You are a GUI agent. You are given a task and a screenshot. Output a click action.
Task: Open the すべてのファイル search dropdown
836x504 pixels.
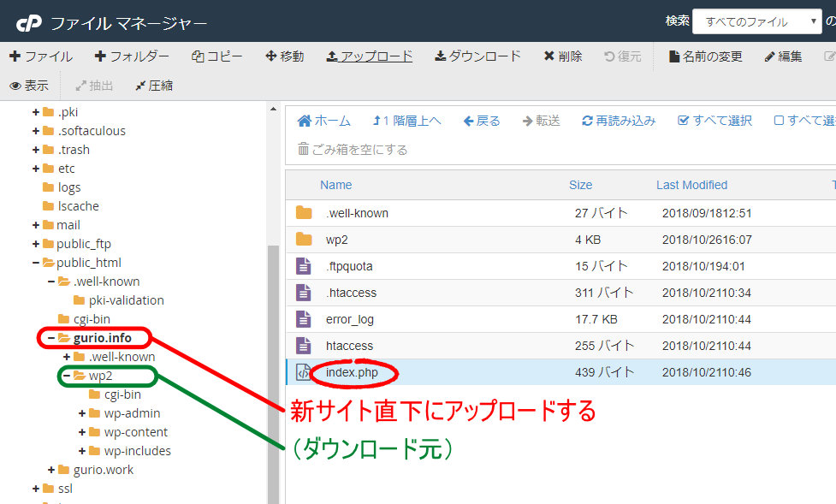(756, 22)
